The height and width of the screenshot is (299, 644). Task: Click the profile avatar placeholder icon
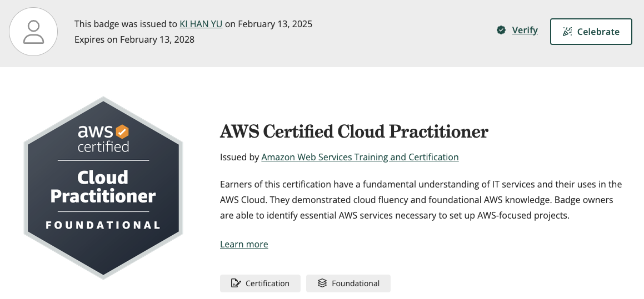click(x=33, y=32)
